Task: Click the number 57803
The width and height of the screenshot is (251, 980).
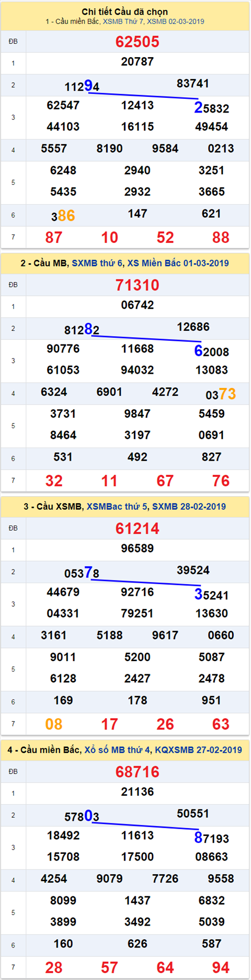Action: (x=82, y=816)
